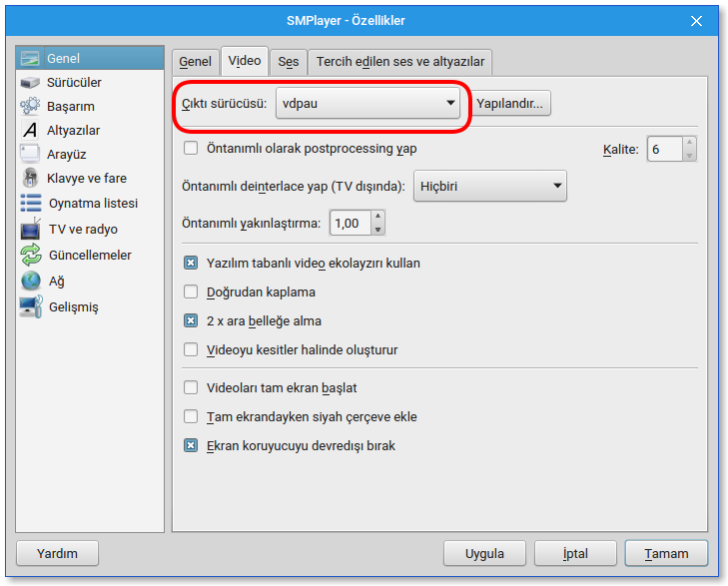This screenshot has width=728, height=586.
Task: Click the Başarım gears icon
Action: click(x=30, y=106)
